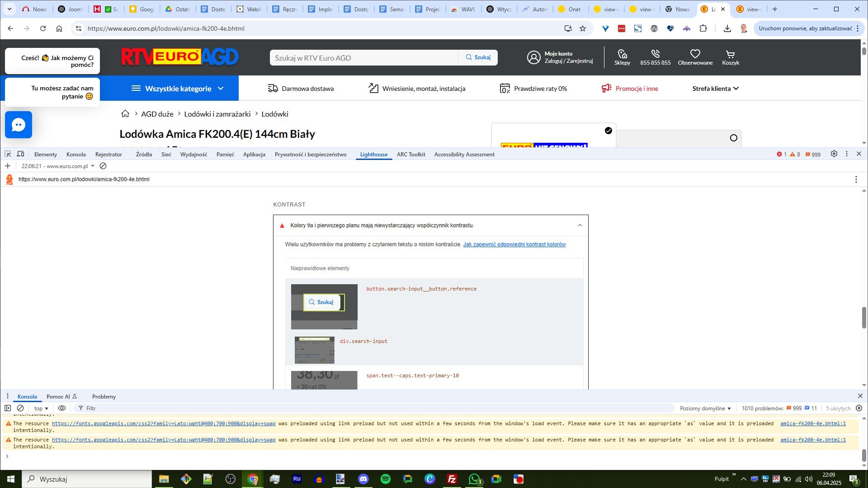Open console drawer kebab menu
The image size is (868, 488).
pos(8,396)
